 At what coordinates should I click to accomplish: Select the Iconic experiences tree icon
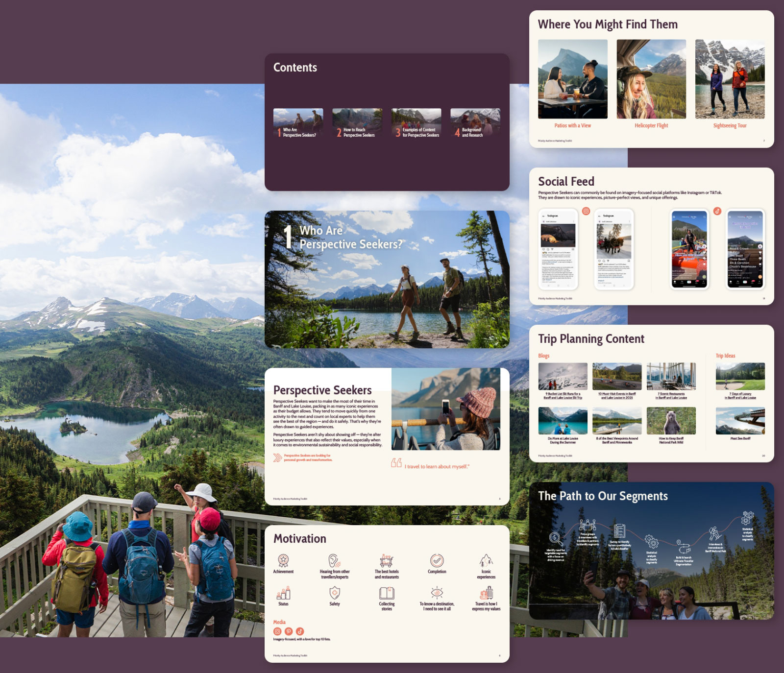[x=486, y=560]
